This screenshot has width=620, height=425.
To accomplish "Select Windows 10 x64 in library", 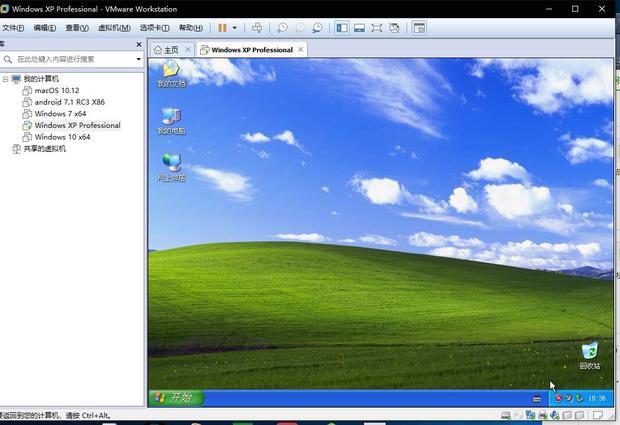I will (x=62, y=137).
